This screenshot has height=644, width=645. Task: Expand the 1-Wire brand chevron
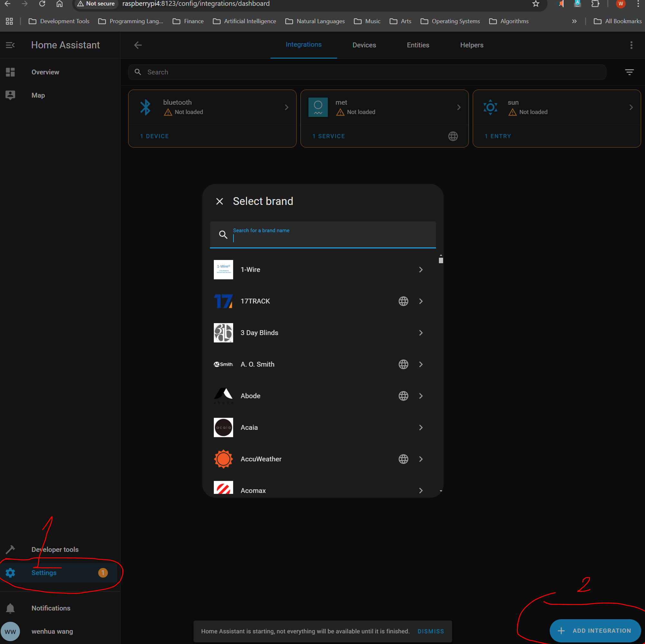[x=421, y=270]
